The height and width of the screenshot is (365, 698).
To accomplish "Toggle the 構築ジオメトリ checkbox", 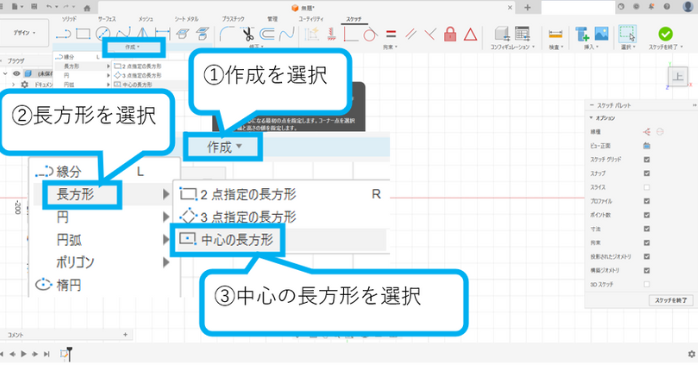I will pos(647,270).
